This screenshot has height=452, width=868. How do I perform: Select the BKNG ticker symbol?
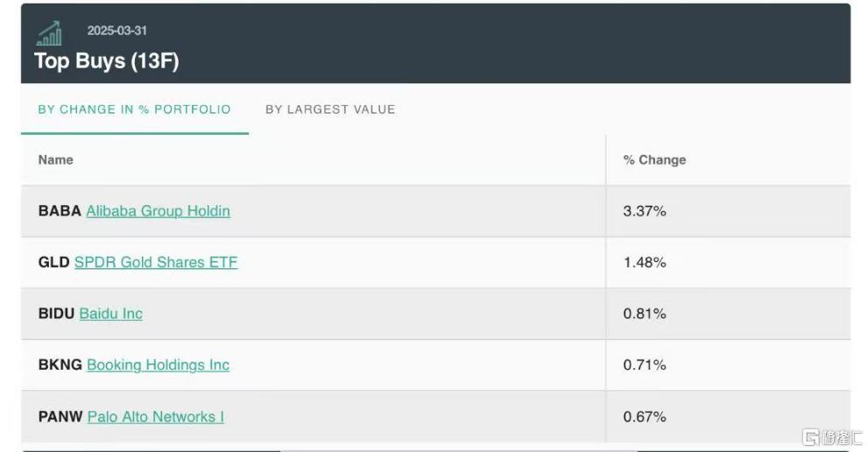(60, 365)
